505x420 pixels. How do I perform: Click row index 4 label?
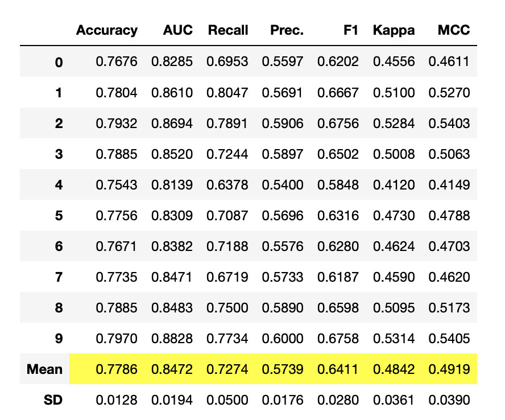click(59, 185)
